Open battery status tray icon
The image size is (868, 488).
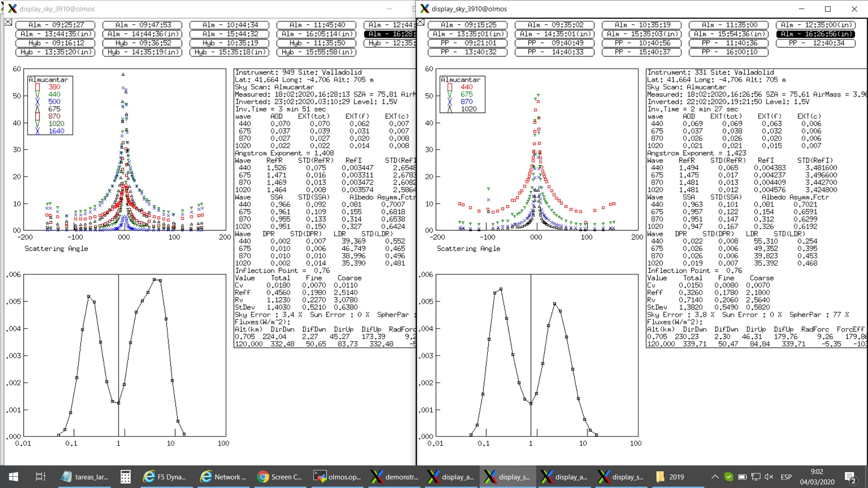coord(742,477)
